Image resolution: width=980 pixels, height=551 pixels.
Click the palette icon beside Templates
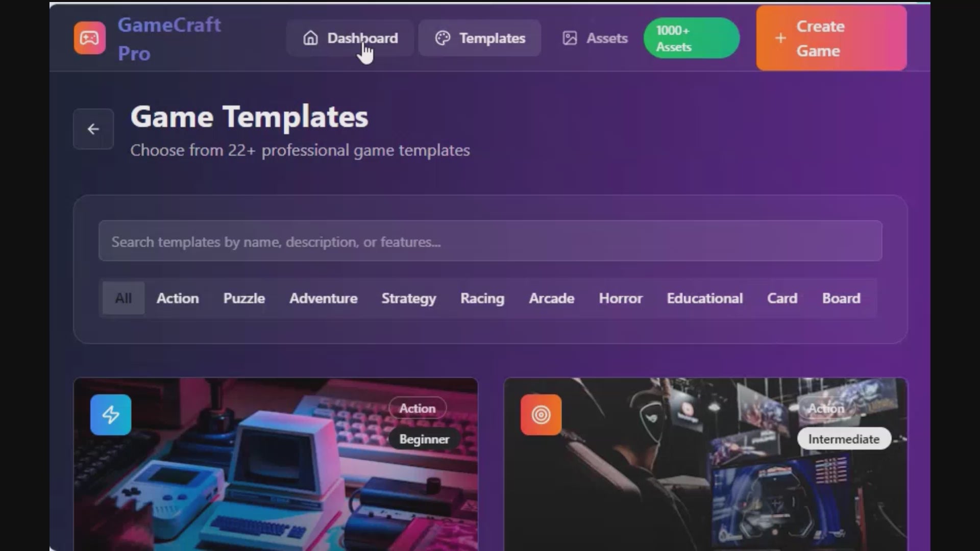click(443, 38)
